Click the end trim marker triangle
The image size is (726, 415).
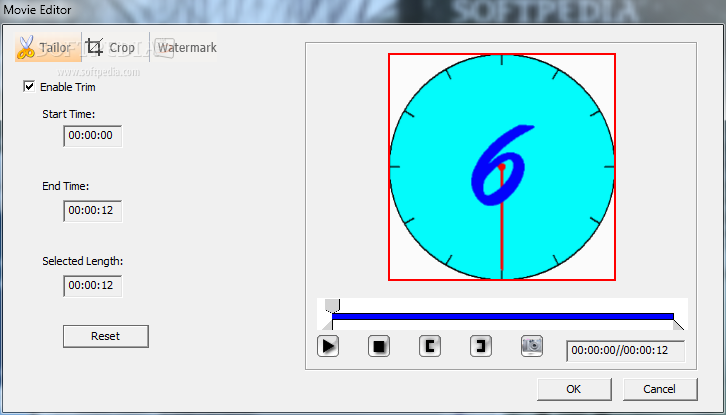[678, 324]
